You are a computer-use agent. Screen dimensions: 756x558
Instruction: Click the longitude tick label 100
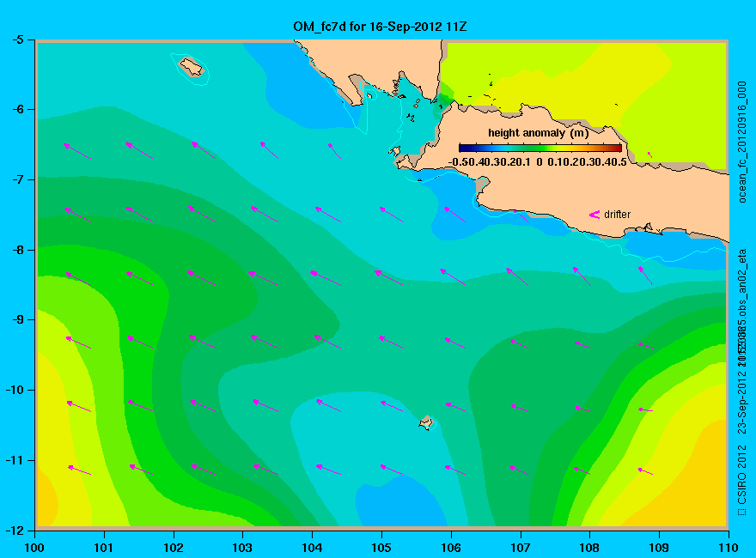34,548
